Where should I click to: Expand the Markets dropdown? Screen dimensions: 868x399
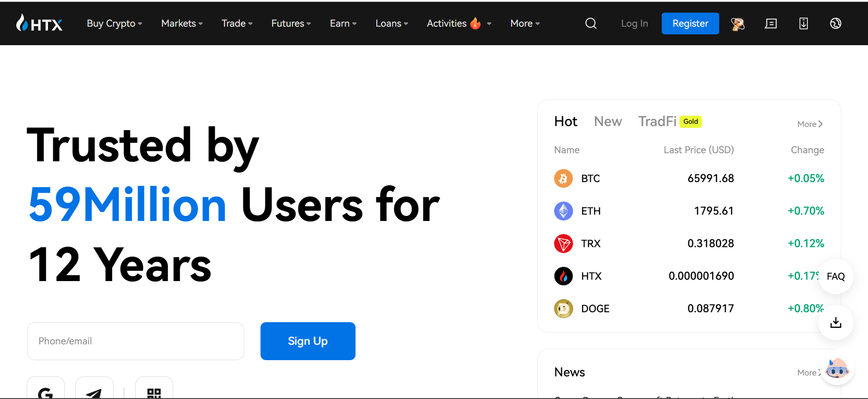coord(182,23)
